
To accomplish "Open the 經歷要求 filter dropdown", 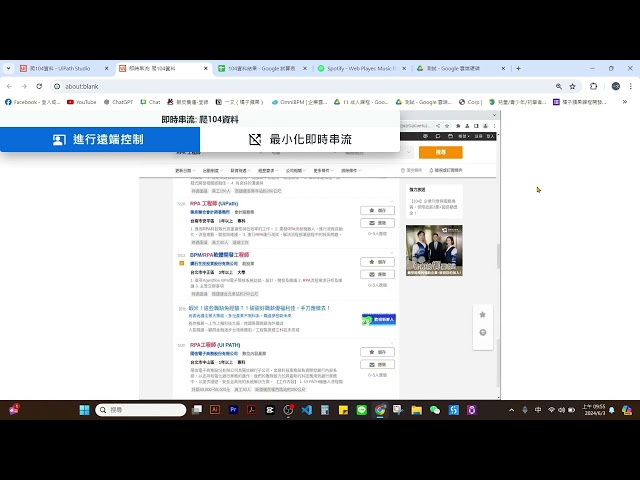I will pos(268,171).
